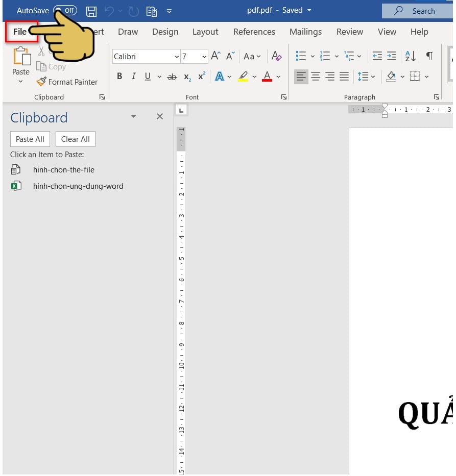
Task: Open the Change Case menu
Action: click(x=252, y=57)
